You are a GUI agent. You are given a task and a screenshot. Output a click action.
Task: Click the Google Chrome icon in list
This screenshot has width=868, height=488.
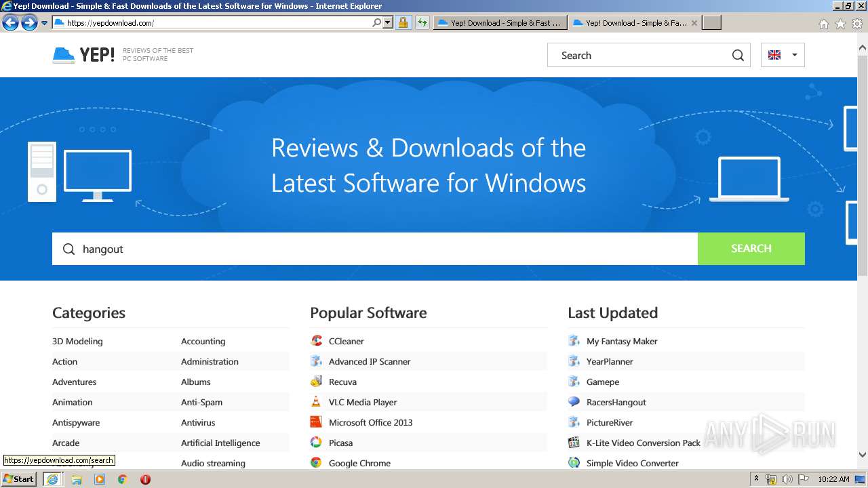[x=316, y=463]
